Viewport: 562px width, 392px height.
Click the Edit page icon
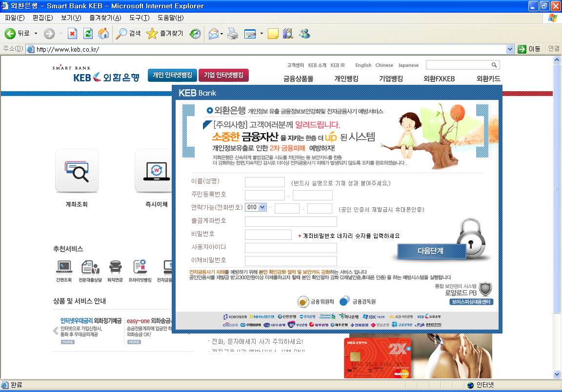(250, 34)
